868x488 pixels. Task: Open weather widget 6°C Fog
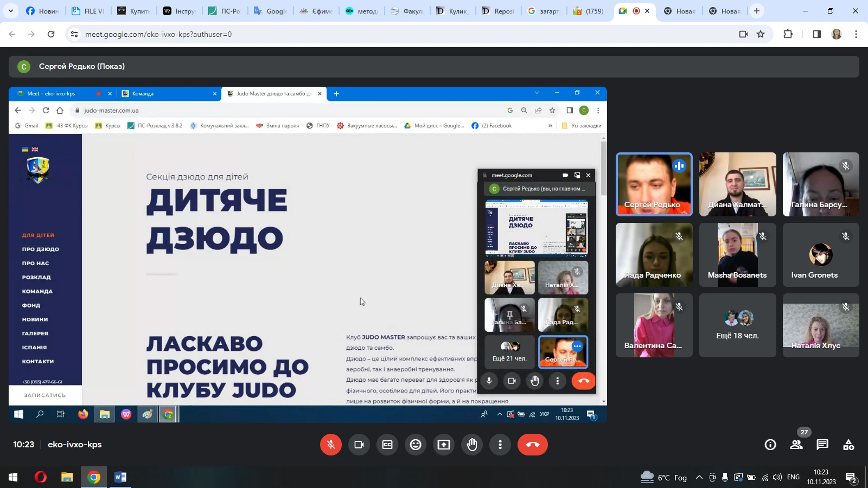point(663,477)
